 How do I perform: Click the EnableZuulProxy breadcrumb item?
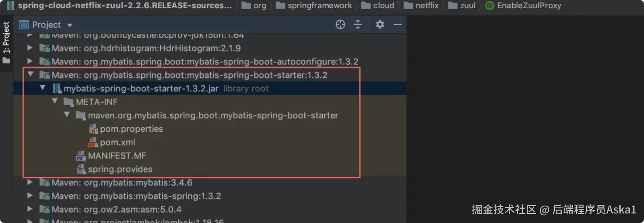[523, 6]
